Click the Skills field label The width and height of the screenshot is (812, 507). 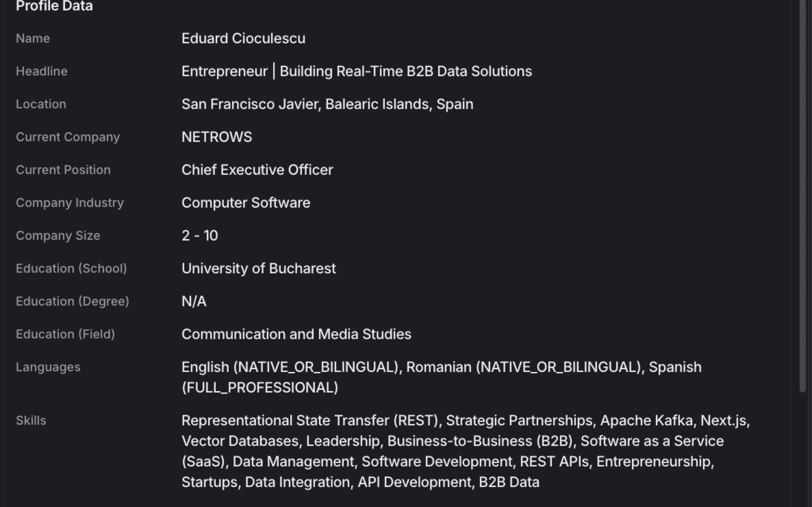point(31,421)
